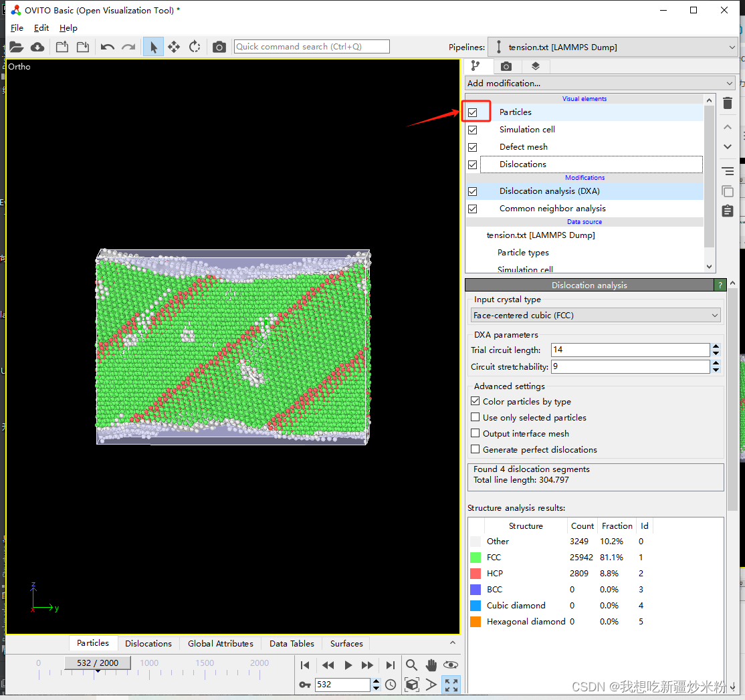The height and width of the screenshot is (700, 745).
Task: Play the animation
Action: [348, 665]
